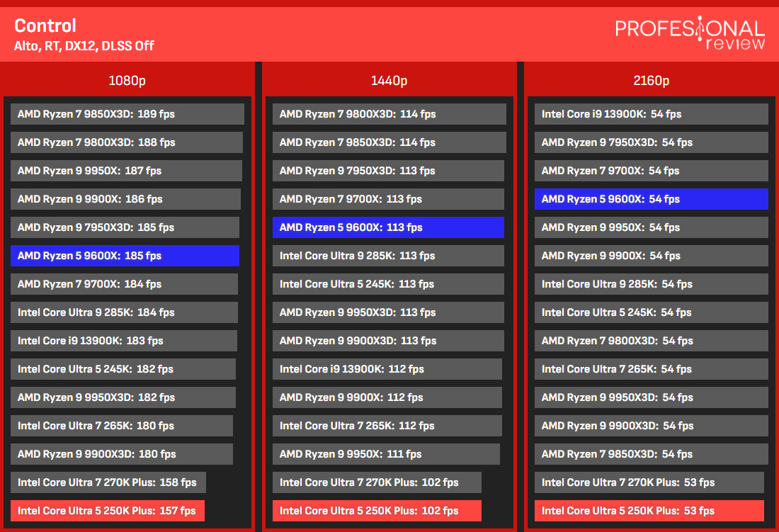Viewport: 779px width, 532px height.
Task: Select Core Ultra 9 285K 184 fps row
Action: 124,312
